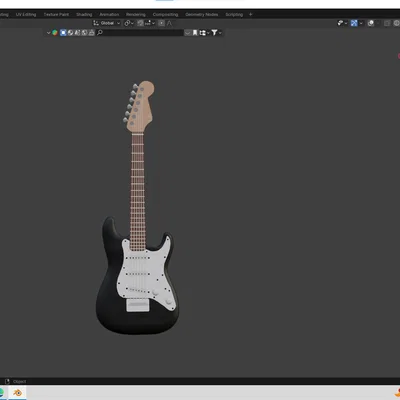Switch to the UV Editing workspace tab

click(26, 14)
